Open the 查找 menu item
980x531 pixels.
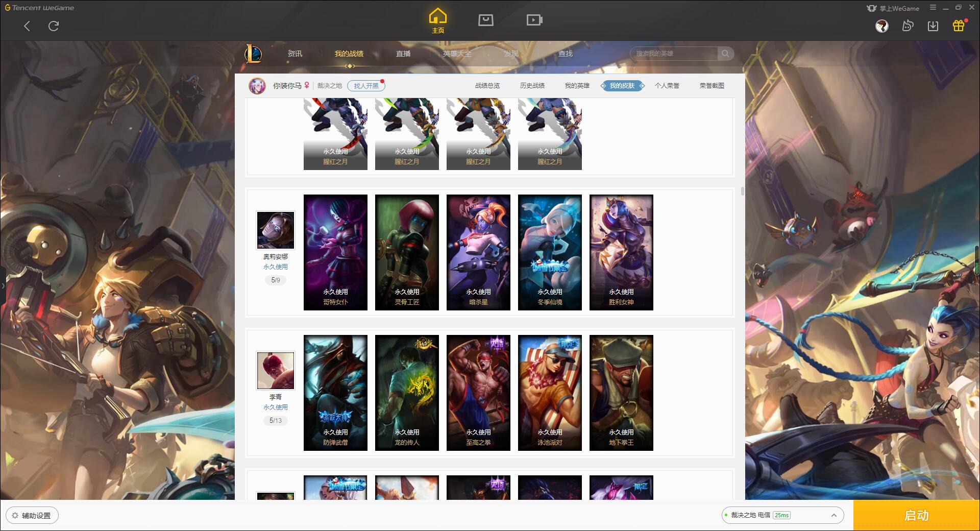click(565, 54)
